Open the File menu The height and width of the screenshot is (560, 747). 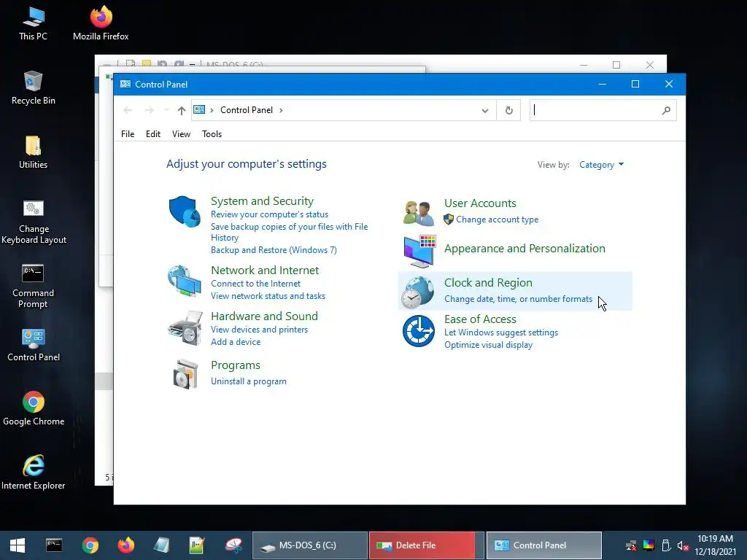pos(128,134)
